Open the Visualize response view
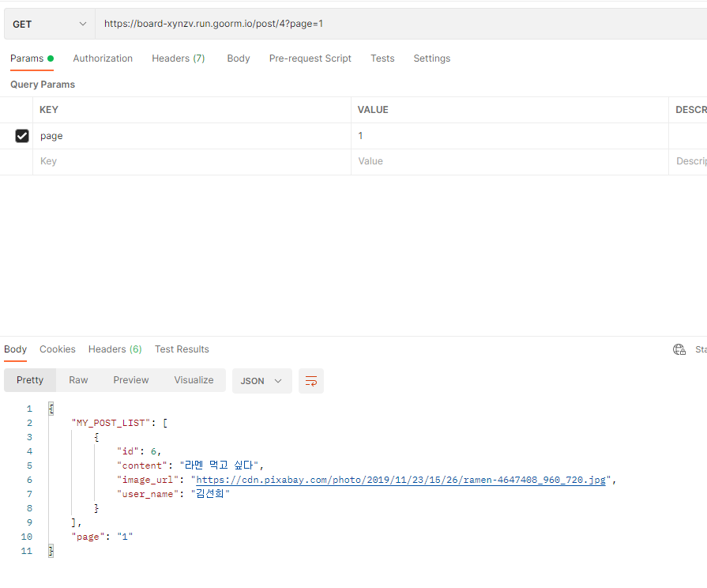Screen dimensions: 707x588 coord(194,380)
